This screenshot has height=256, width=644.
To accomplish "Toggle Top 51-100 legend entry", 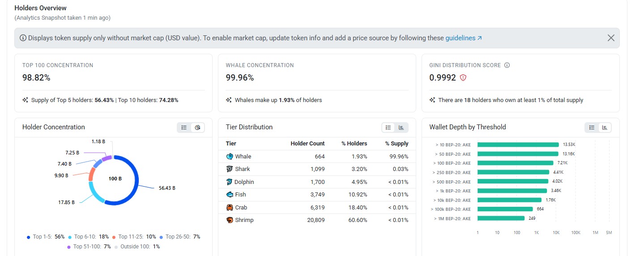I will click(89, 247).
